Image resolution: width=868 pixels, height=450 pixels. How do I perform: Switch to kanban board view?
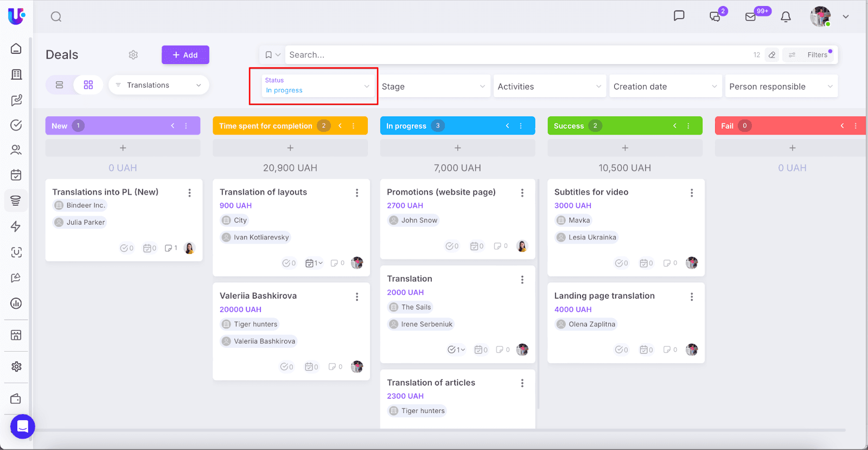[x=88, y=85]
